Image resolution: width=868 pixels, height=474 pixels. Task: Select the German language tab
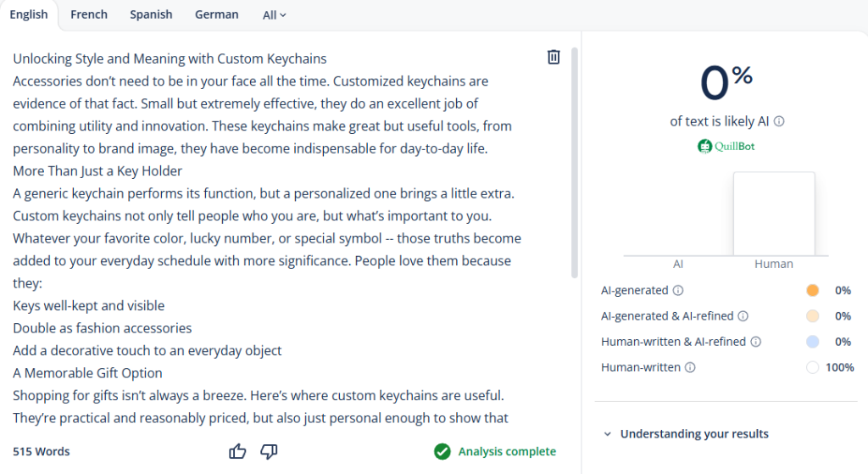(x=216, y=14)
